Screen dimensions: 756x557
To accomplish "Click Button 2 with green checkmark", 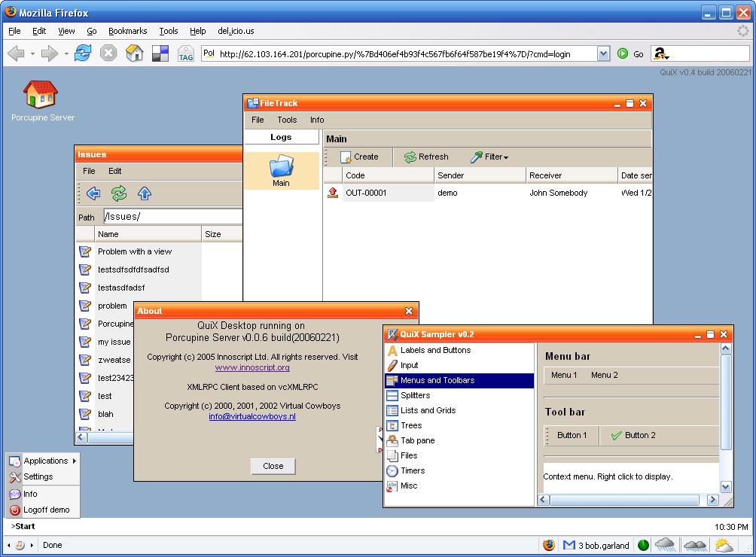I will 633,435.
